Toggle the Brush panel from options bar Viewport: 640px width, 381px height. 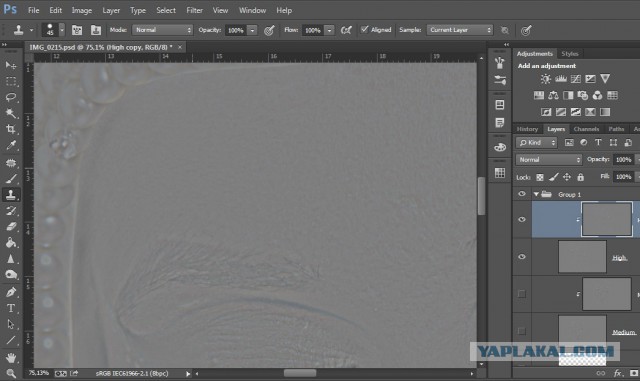click(77, 30)
